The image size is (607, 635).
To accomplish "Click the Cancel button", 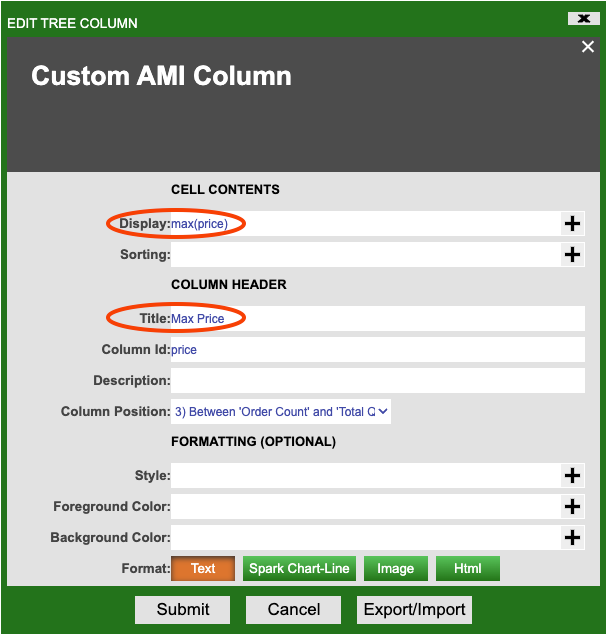I will point(294,609).
